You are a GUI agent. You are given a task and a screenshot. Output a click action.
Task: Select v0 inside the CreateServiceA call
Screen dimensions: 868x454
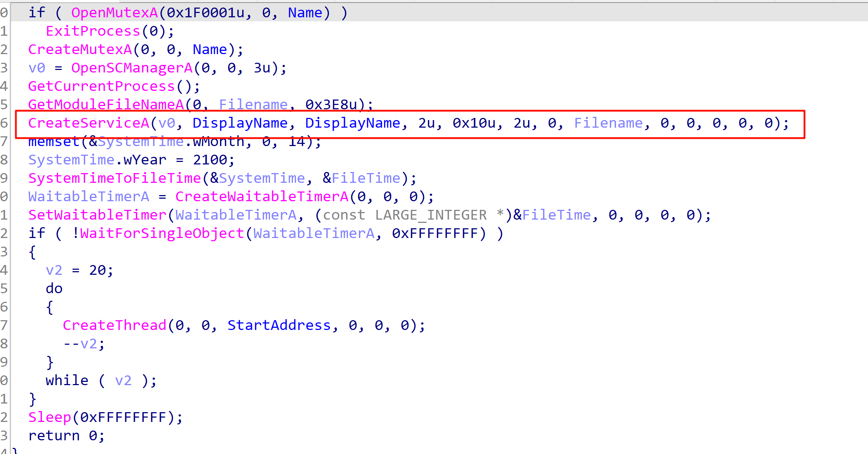click(x=167, y=123)
